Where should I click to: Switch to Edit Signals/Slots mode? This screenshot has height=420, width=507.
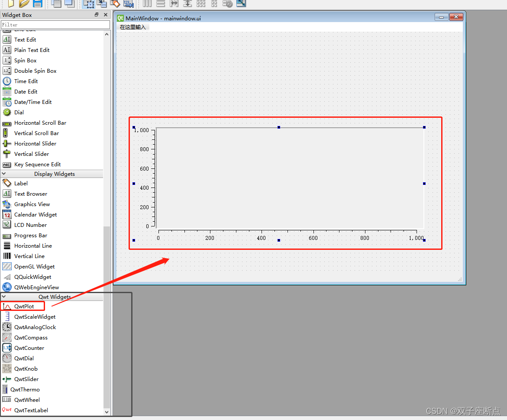[102, 3]
